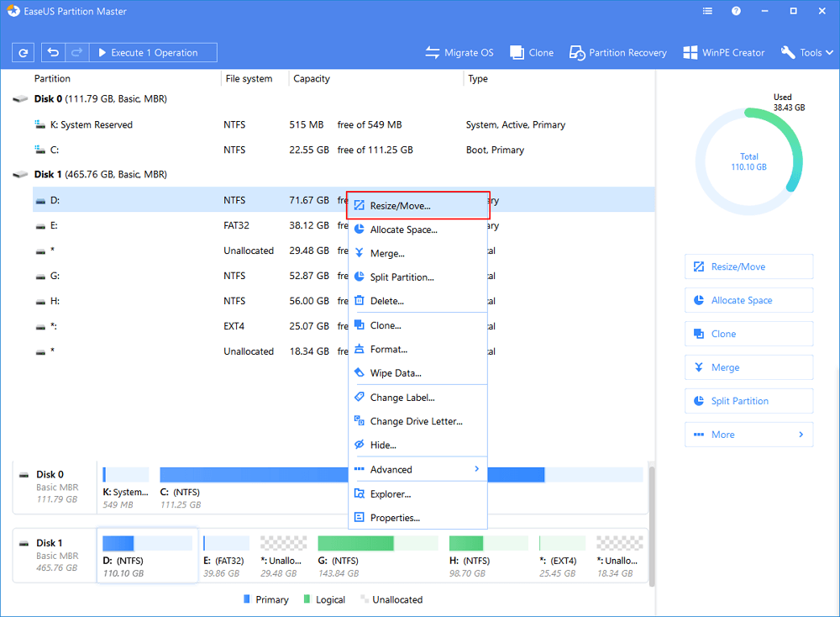Screen dimensions: 840x617
Task: Open Partition Recovery
Action: (x=619, y=52)
